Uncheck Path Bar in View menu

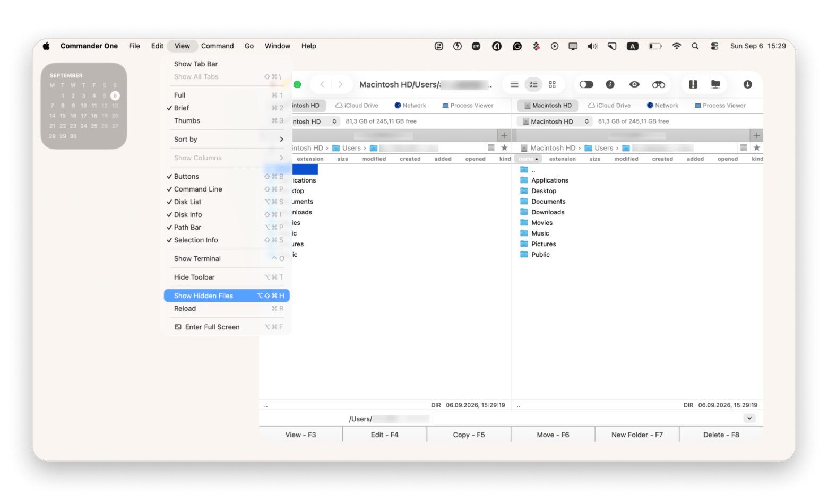[x=227, y=227]
